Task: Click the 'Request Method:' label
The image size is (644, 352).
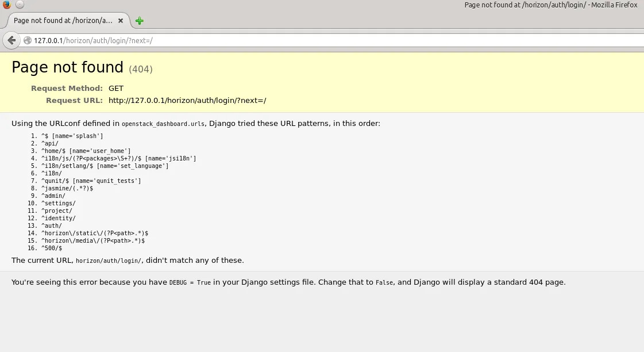Action: click(x=67, y=89)
